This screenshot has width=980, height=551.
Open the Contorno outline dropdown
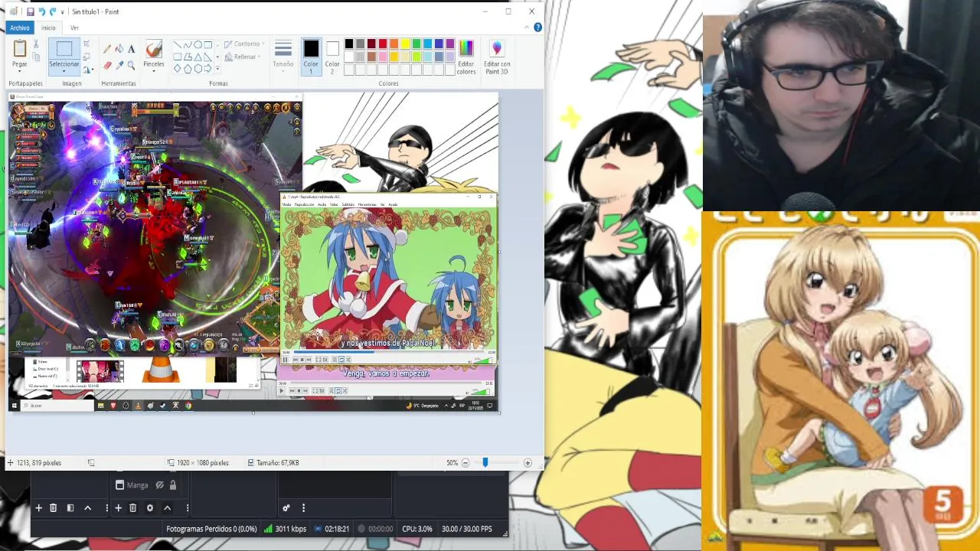click(x=245, y=44)
